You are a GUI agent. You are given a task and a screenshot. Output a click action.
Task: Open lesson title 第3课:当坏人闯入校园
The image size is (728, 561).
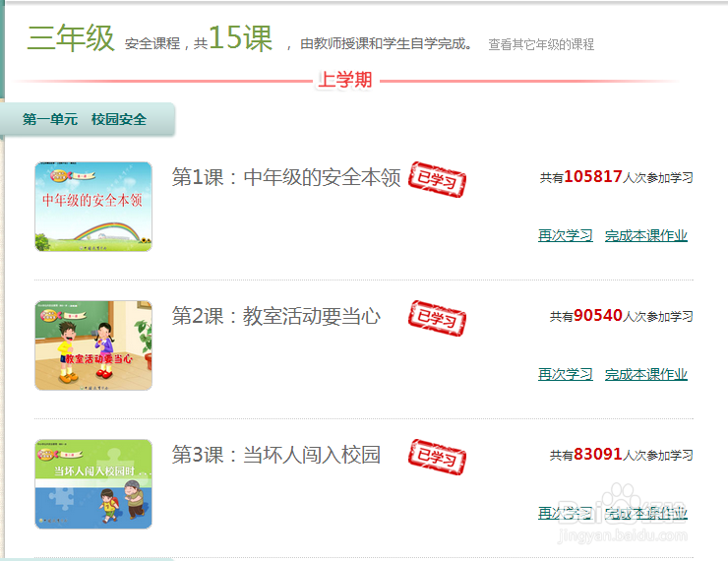(x=276, y=454)
